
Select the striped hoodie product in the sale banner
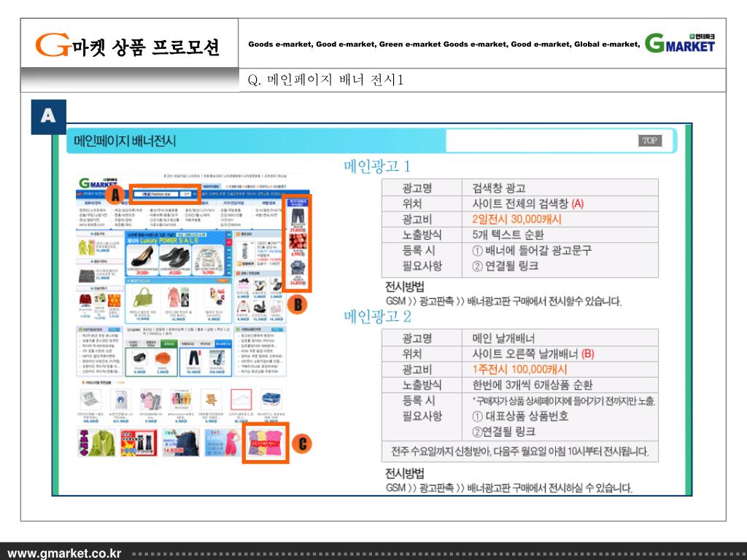[x=208, y=257]
